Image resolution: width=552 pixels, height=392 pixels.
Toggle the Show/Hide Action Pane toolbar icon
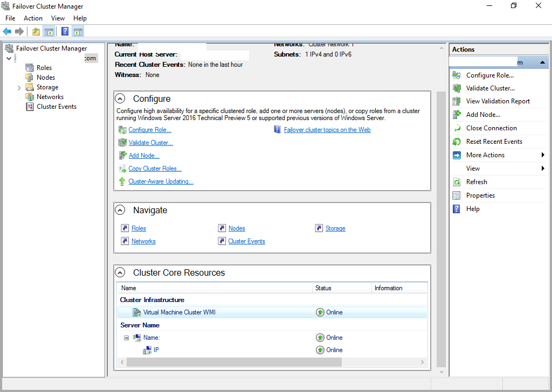point(78,32)
